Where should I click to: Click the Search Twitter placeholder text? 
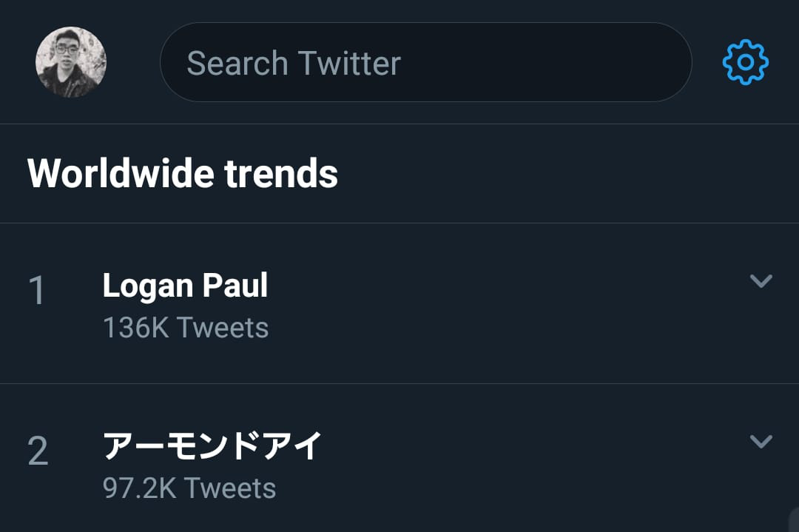pos(294,63)
